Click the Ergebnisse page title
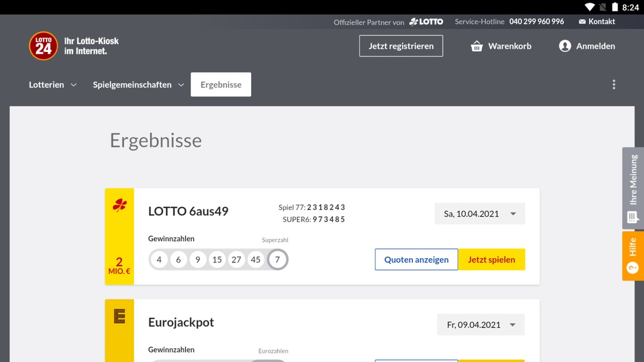The image size is (644, 362). click(x=156, y=141)
